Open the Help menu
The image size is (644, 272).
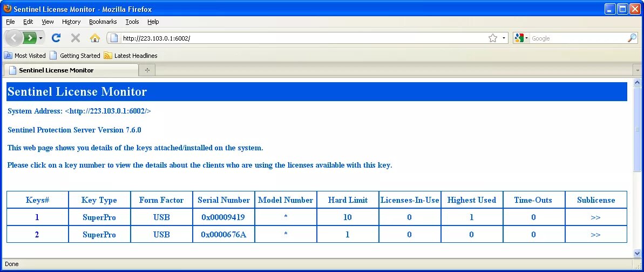pos(153,22)
